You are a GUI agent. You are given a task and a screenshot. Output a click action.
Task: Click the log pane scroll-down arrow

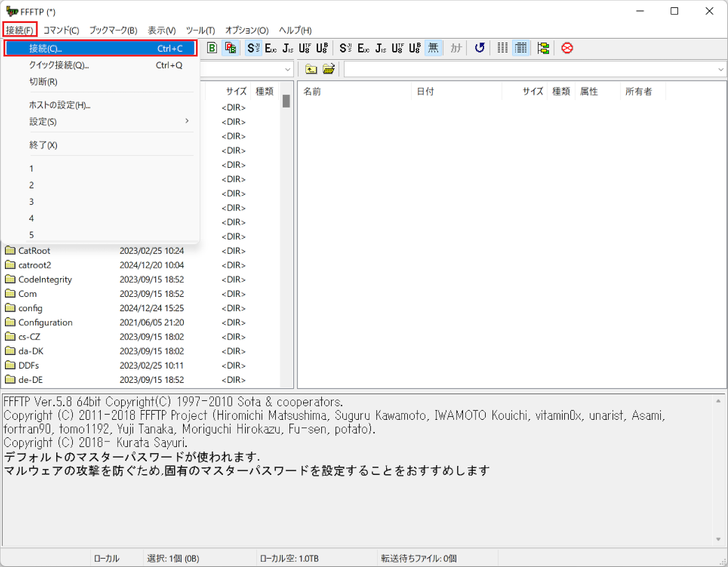[719, 540]
